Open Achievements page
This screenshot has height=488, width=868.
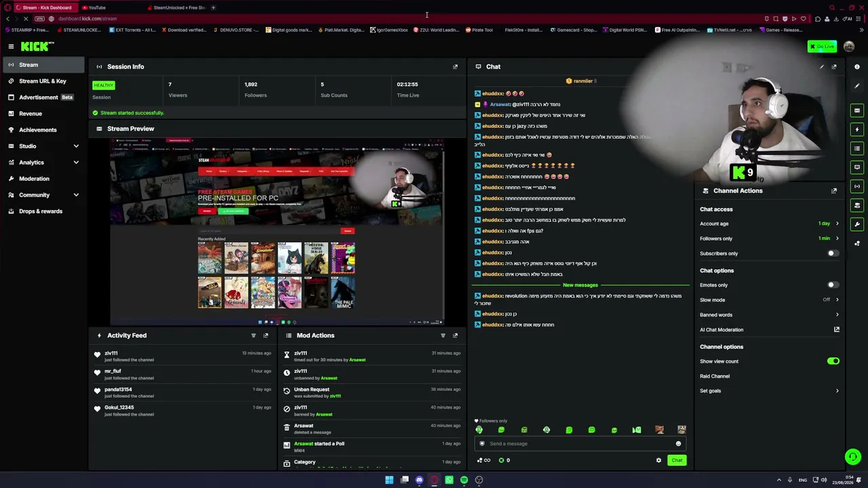click(x=44, y=129)
